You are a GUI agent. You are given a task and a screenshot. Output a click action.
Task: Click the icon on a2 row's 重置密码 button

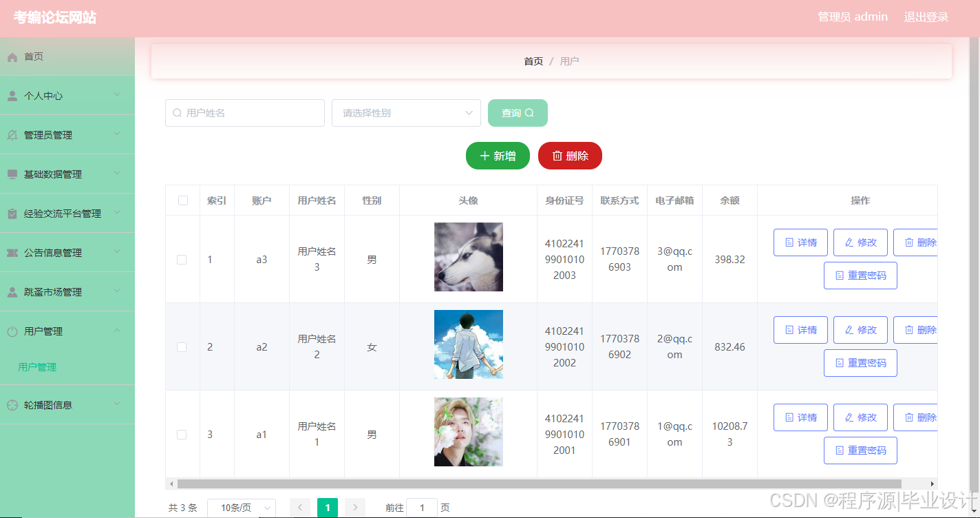click(x=840, y=363)
